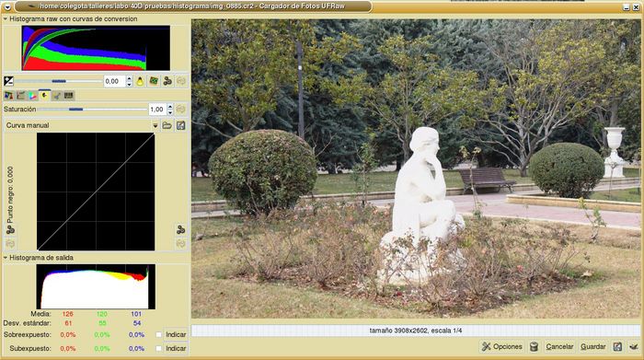Click the trash can icon beside Opciones
644x360 pixels.
[x=534, y=347]
